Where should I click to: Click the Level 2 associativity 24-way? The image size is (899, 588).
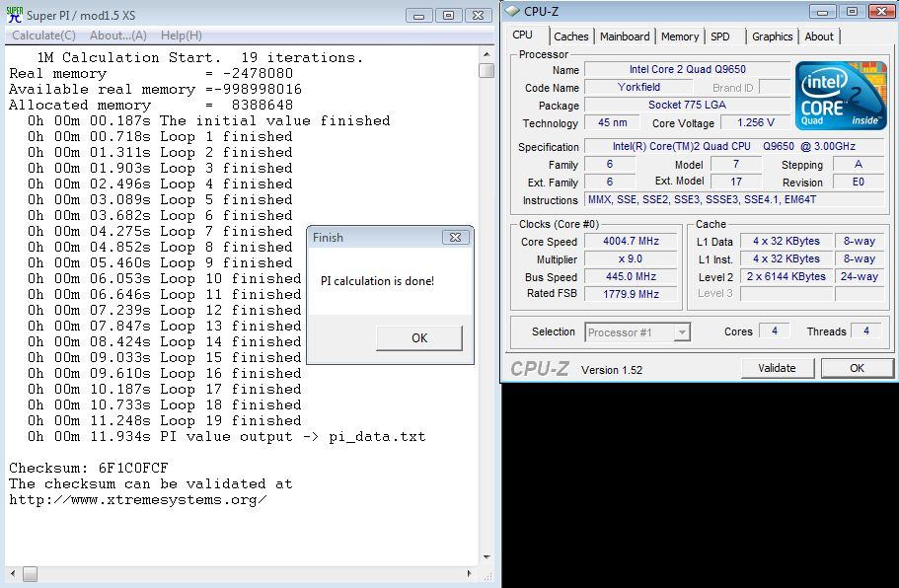859,277
